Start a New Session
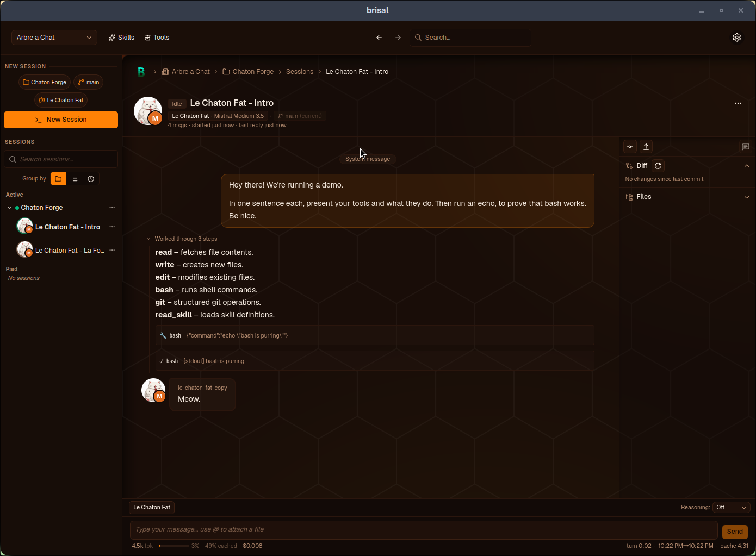This screenshot has width=756, height=556. click(x=61, y=120)
